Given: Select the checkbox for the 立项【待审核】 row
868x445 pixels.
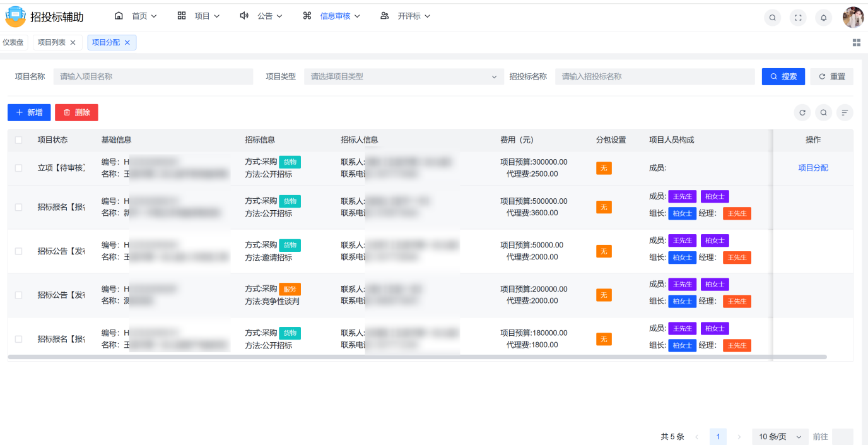Looking at the screenshot, I should (18, 169).
